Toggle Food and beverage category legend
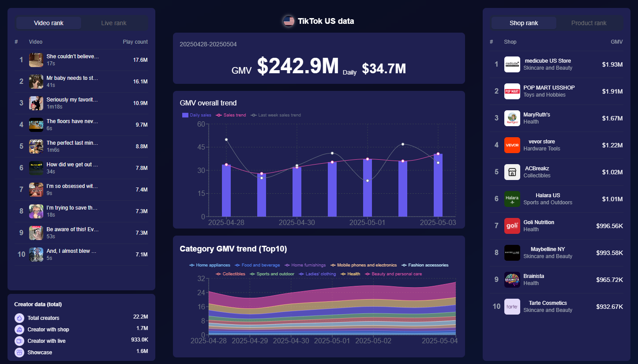The height and width of the screenshot is (364, 638). coord(257,265)
